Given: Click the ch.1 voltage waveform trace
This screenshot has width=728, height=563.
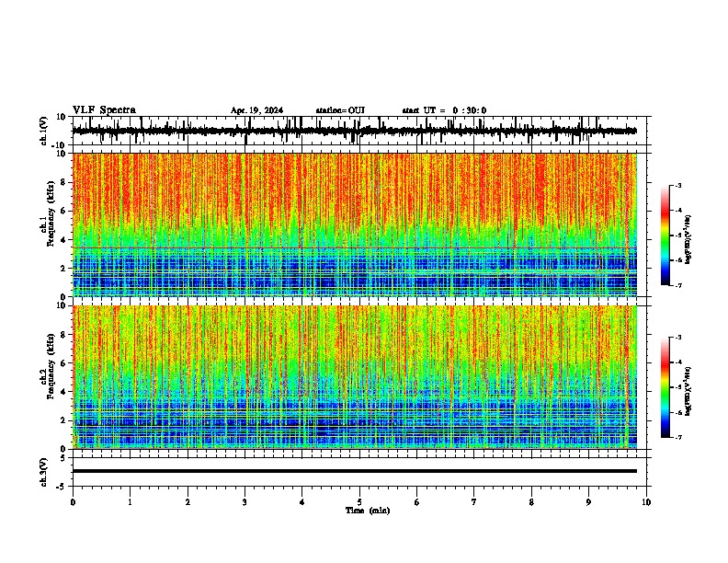Looking at the screenshot, I should point(354,131).
